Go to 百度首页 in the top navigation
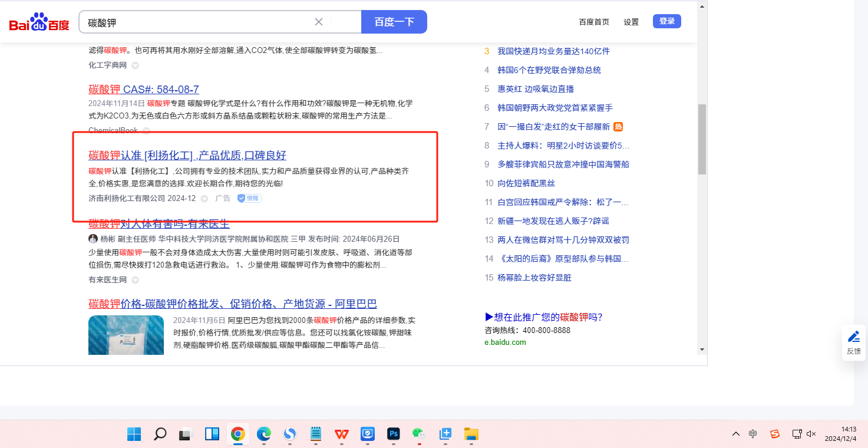Screen dimensions: 868x448 594,22
